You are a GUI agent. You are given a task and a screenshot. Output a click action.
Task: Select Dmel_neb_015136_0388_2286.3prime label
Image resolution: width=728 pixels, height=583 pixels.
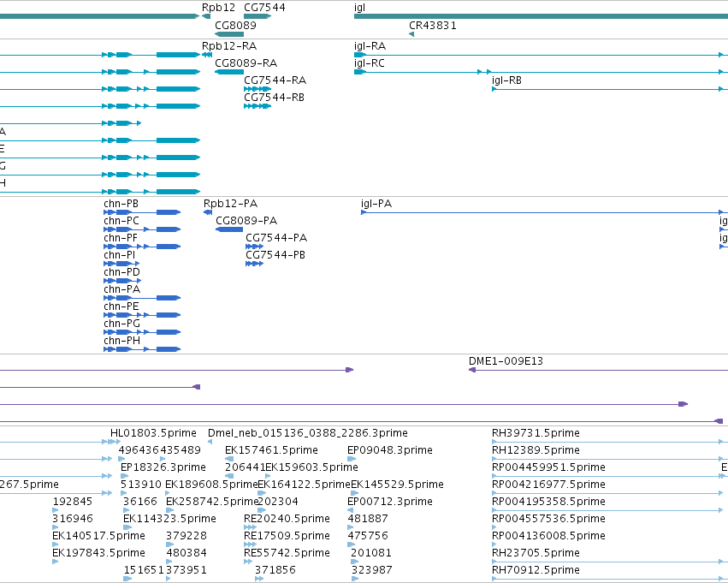[308, 433]
